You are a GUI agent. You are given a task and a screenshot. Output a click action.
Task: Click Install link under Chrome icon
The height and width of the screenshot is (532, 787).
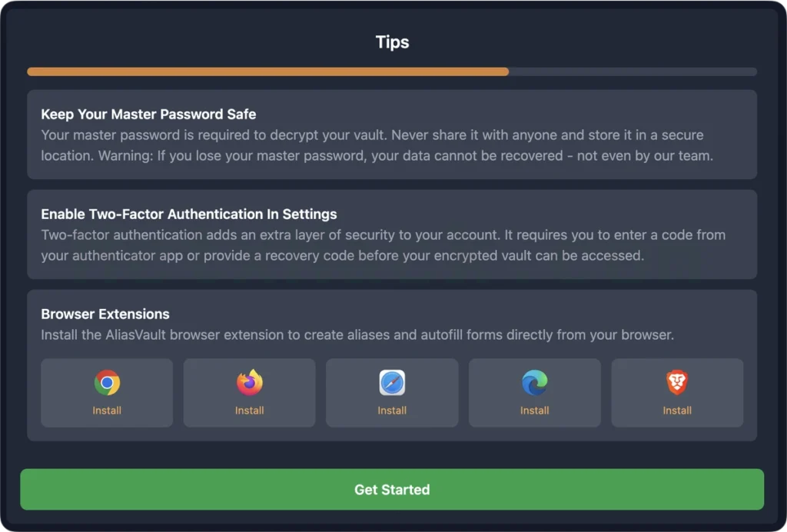[x=107, y=411]
